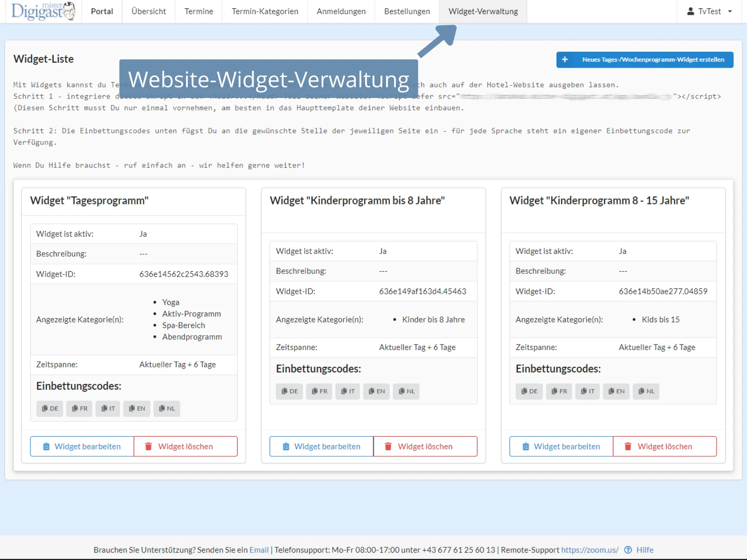Click the plus icon on the create widget button

(565, 59)
